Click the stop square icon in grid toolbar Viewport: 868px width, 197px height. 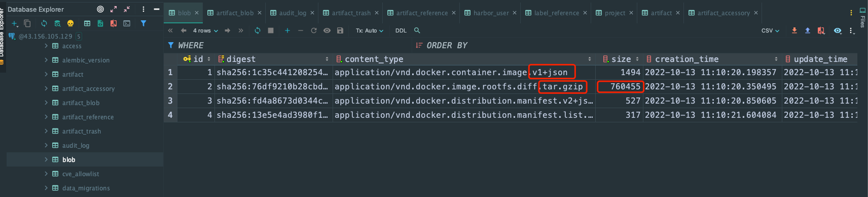click(271, 30)
